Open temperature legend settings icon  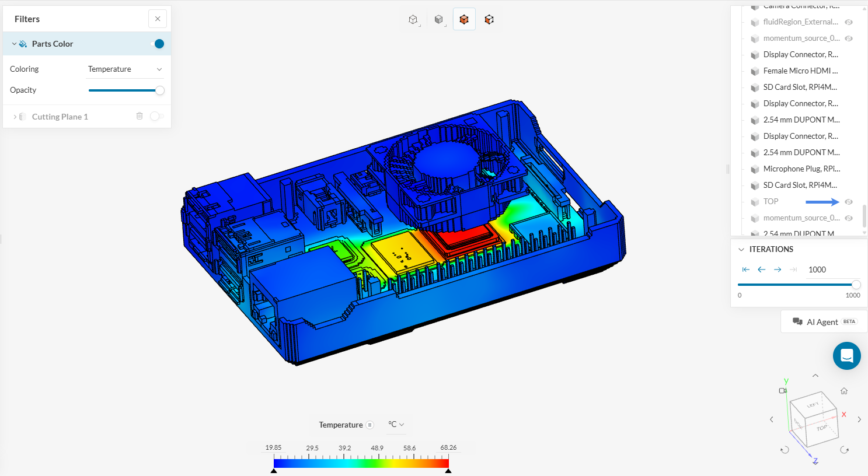coord(369,425)
